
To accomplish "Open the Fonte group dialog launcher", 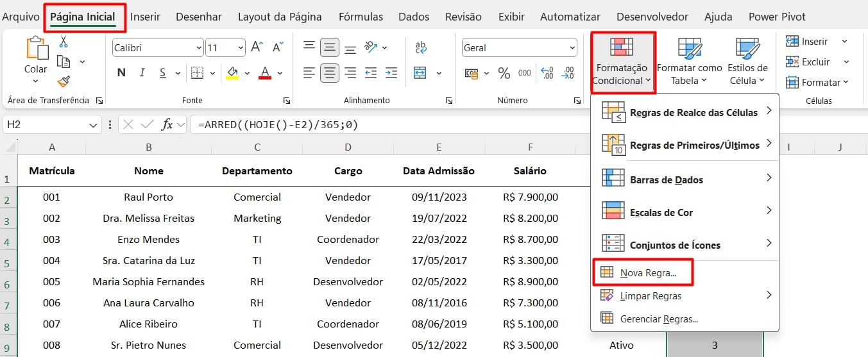I will click(x=285, y=101).
